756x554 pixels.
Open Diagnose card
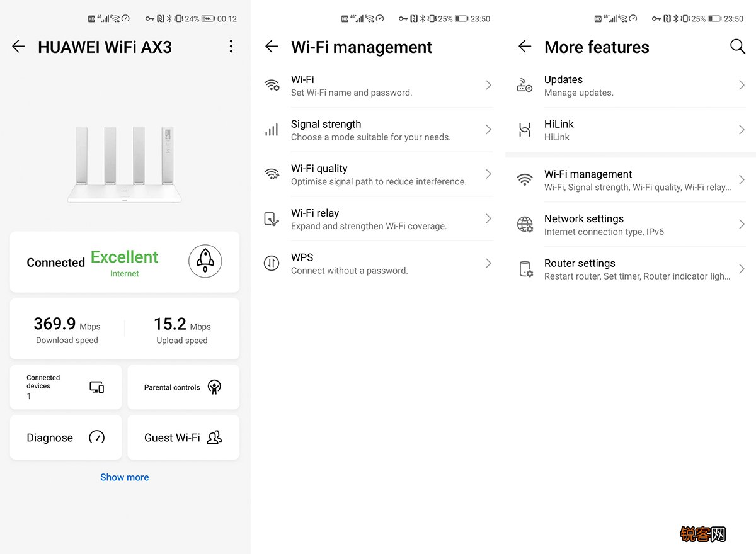click(66, 437)
